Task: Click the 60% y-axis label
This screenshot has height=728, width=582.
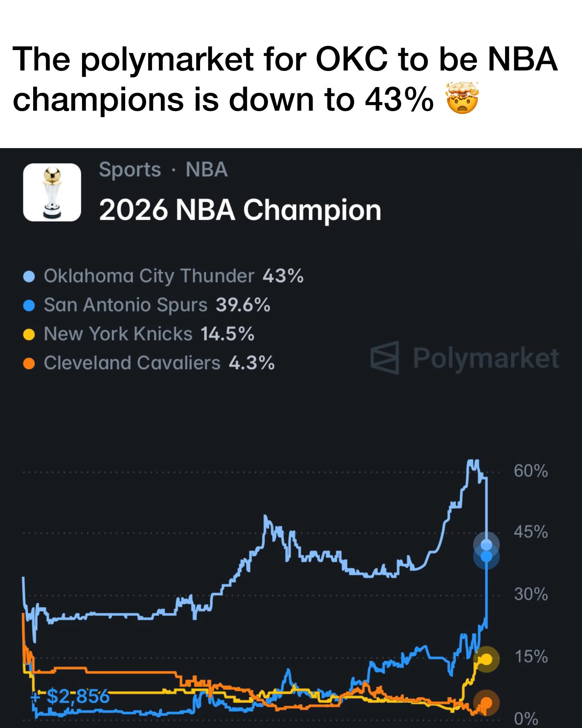Action: click(x=531, y=471)
